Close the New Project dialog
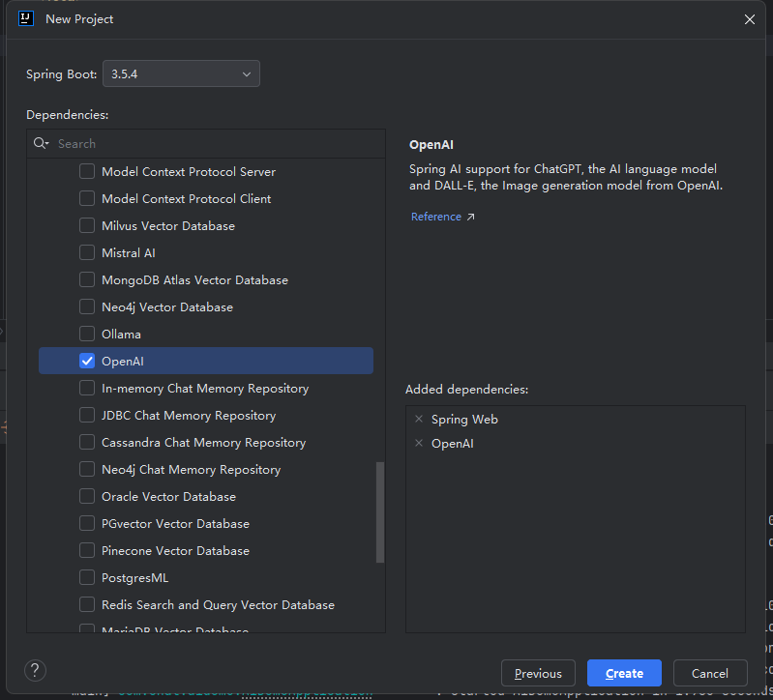Image resolution: width=773 pixels, height=700 pixels. click(x=750, y=19)
